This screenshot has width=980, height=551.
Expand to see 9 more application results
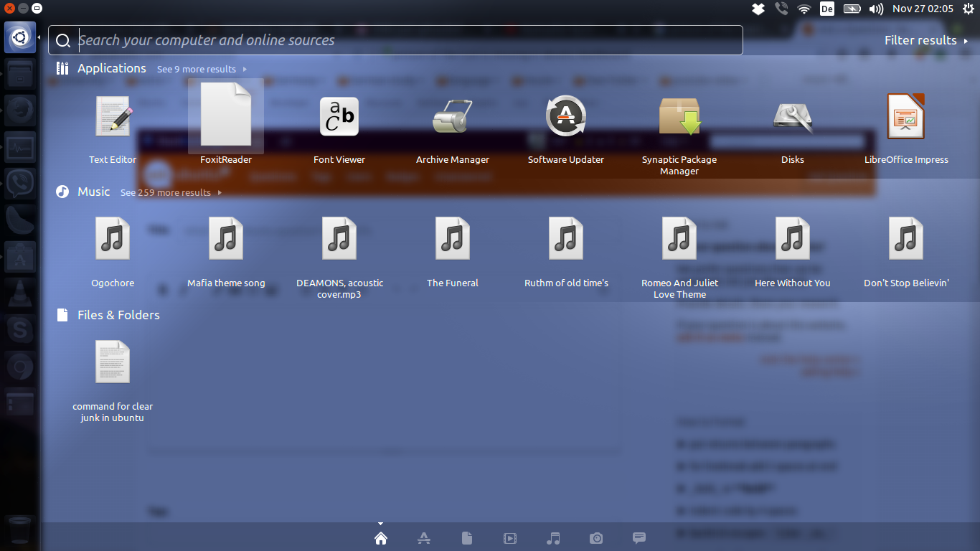click(197, 69)
